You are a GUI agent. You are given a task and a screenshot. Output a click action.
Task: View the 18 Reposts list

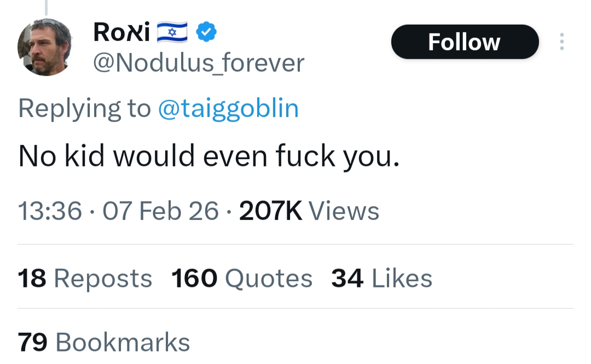85,278
